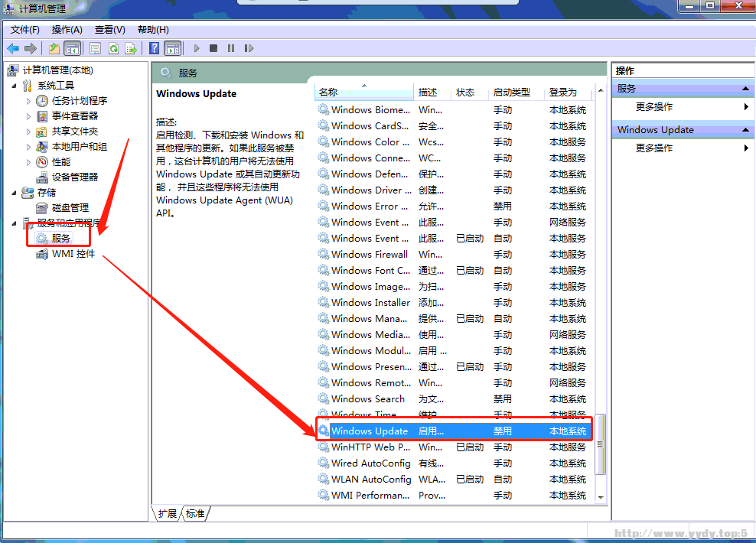Sort services by 状态 column header
This screenshot has height=543, width=756.
pos(469,92)
